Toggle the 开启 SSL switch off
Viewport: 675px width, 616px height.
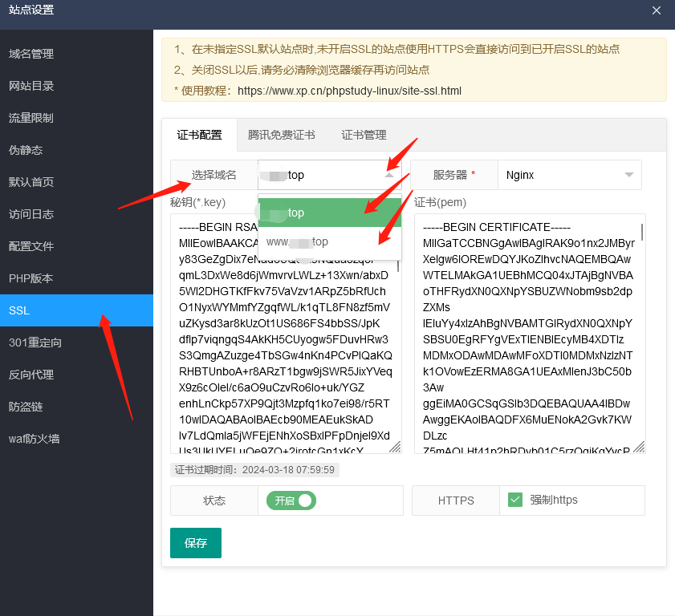pos(291,500)
